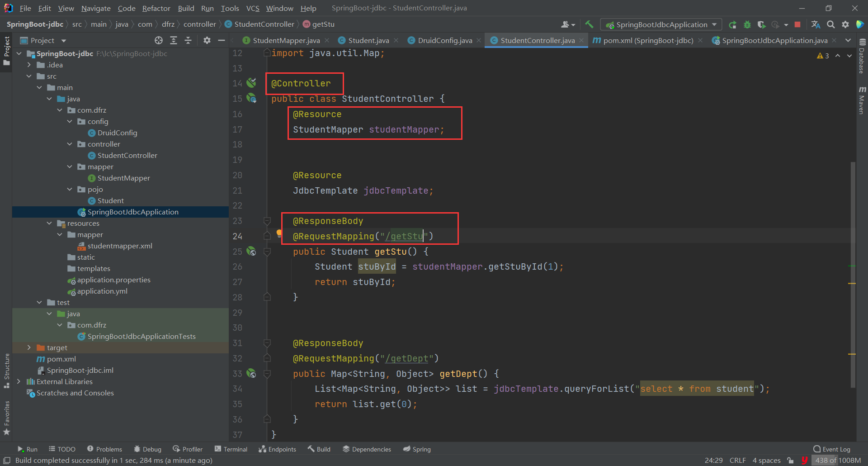The image size is (868, 466).
Task: Stop the running application with red square
Action: (x=797, y=24)
